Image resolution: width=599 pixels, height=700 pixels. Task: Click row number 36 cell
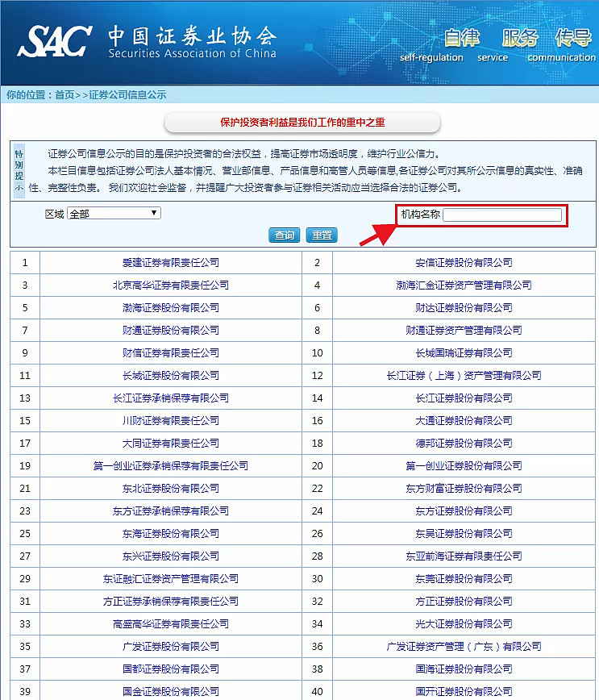[318, 647]
